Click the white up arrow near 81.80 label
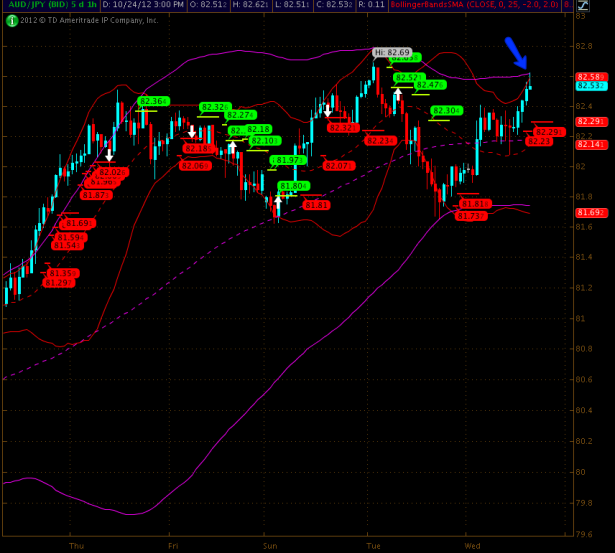This screenshot has height=553, width=615. coord(278,201)
